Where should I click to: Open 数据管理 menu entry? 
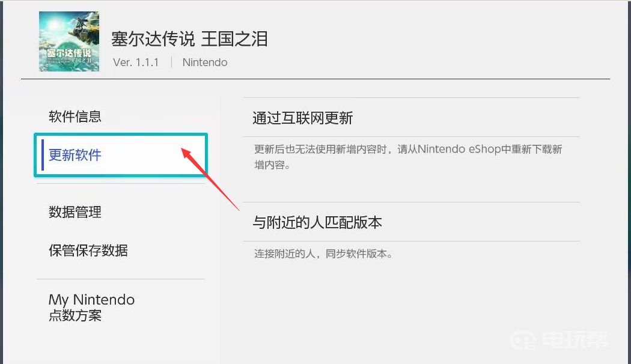click(x=75, y=212)
